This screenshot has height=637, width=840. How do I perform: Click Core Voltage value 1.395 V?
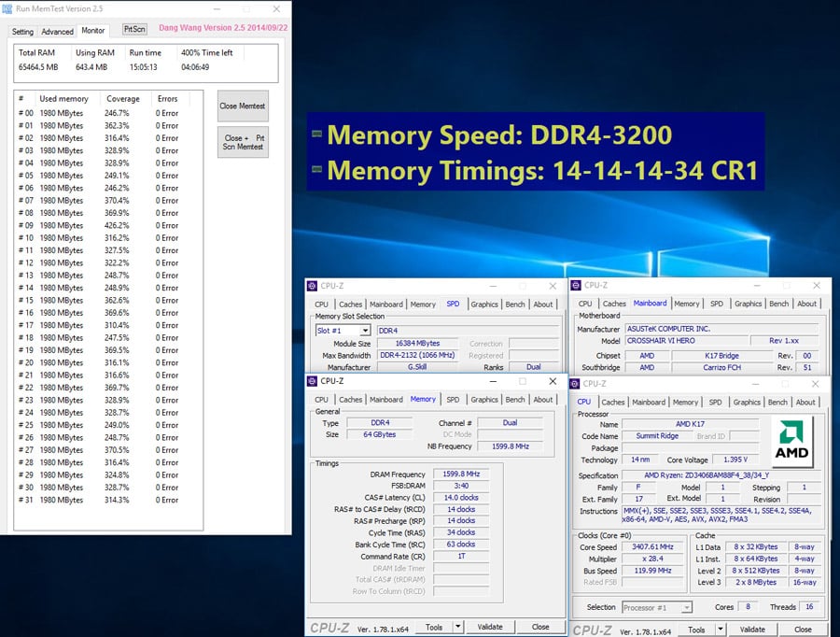pos(735,460)
